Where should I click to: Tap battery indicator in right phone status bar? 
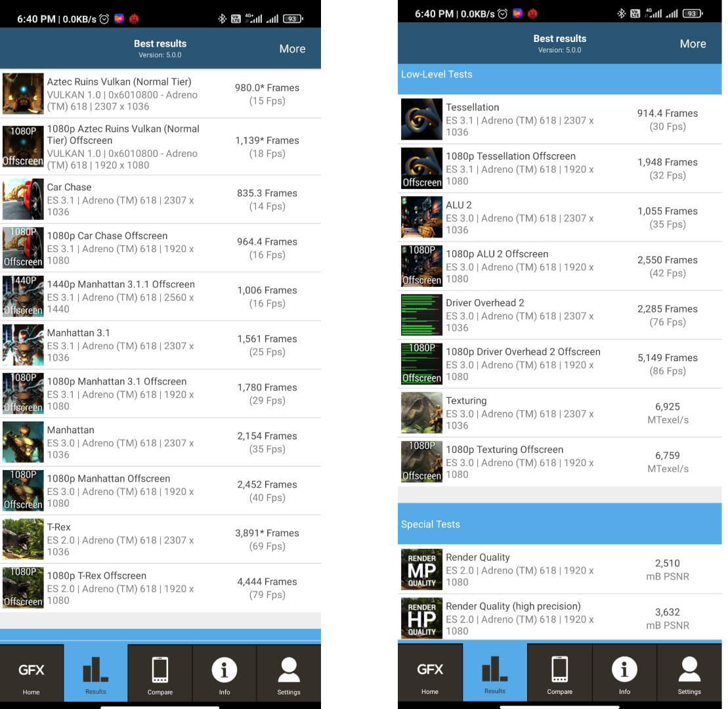coord(693,14)
